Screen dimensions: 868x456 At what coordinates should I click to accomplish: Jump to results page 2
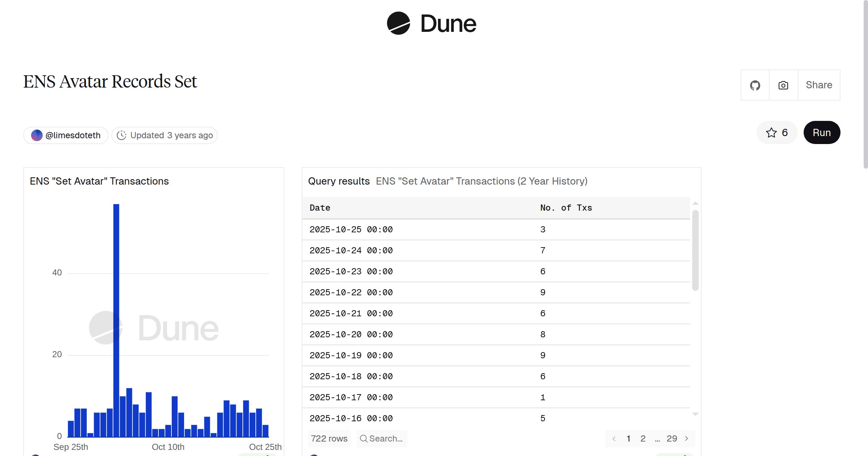point(643,439)
